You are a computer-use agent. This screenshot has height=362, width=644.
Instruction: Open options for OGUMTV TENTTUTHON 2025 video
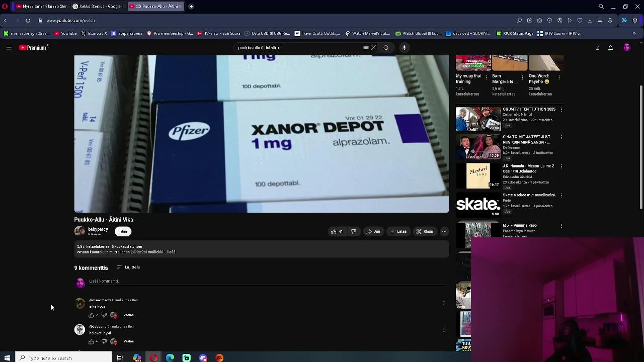561,110
